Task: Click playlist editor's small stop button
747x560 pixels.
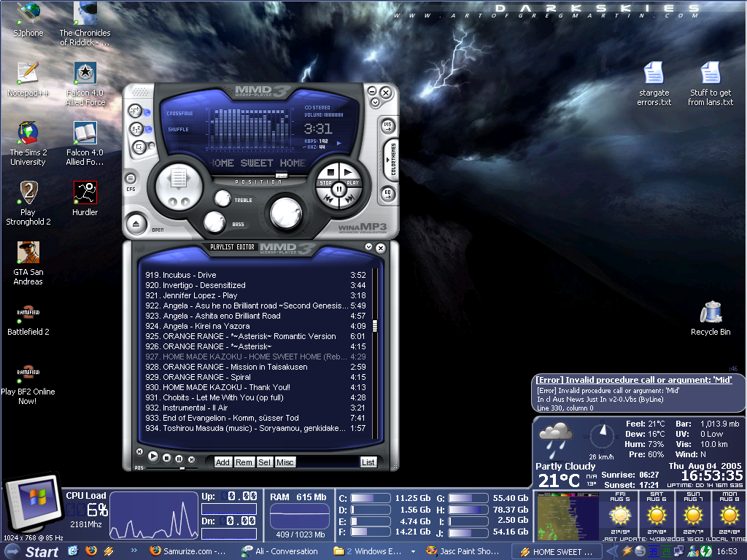Action: pyautogui.click(x=167, y=458)
